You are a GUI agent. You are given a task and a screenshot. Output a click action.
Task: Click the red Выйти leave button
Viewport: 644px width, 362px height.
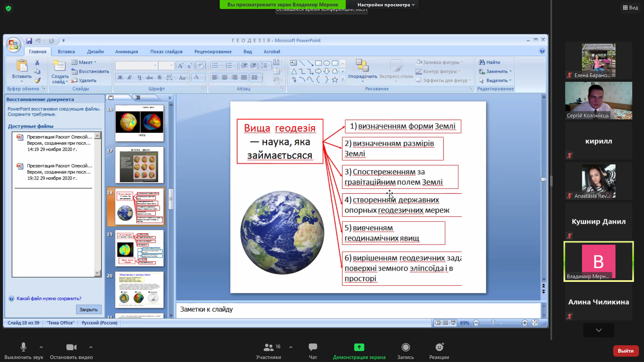626,351
